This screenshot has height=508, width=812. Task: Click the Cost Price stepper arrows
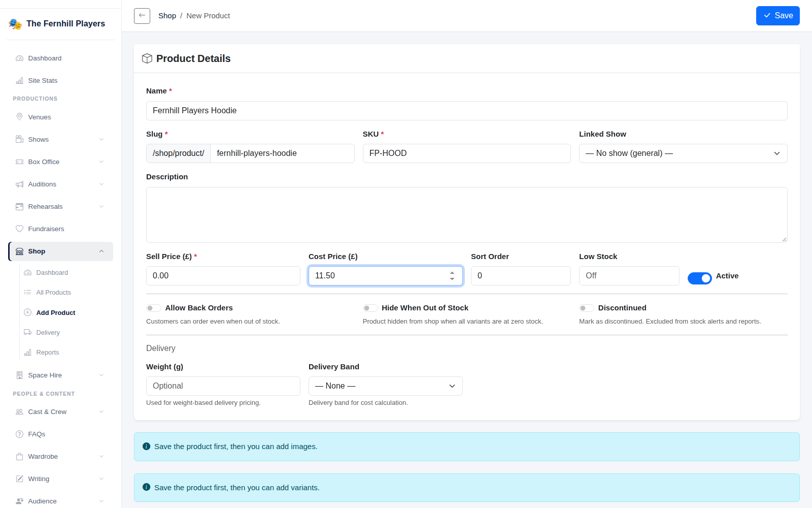pyautogui.click(x=452, y=276)
